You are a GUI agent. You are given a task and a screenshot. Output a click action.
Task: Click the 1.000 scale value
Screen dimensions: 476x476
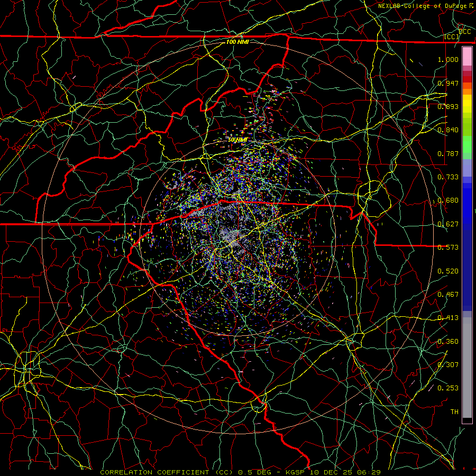coord(448,59)
